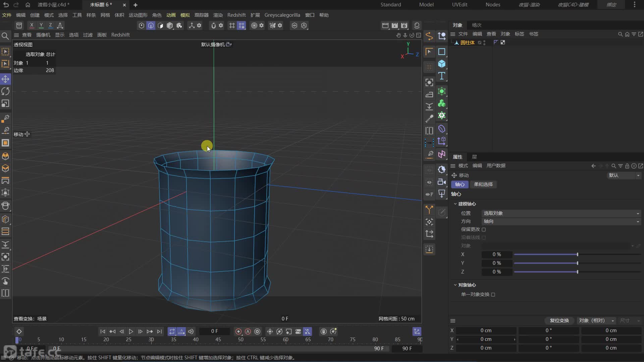Image resolution: width=644 pixels, height=362 pixels.
Task: Close the 未标题 6 document tab
Action: (124, 5)
